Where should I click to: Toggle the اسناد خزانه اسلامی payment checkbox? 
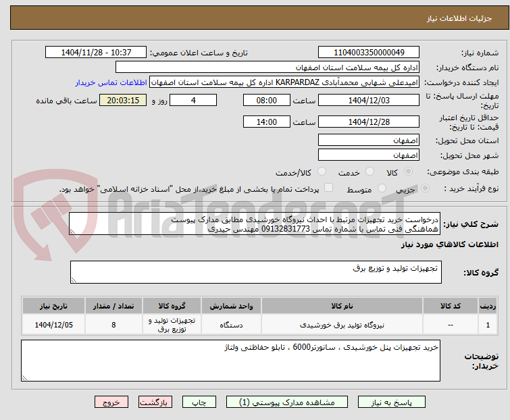[x=329, y=188]
